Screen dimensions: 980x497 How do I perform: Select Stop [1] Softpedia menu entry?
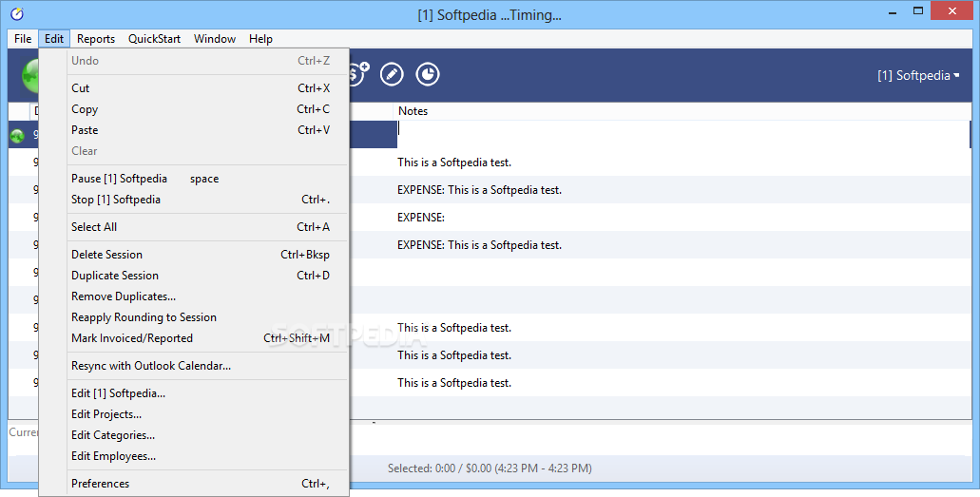(x=194, y=200)
